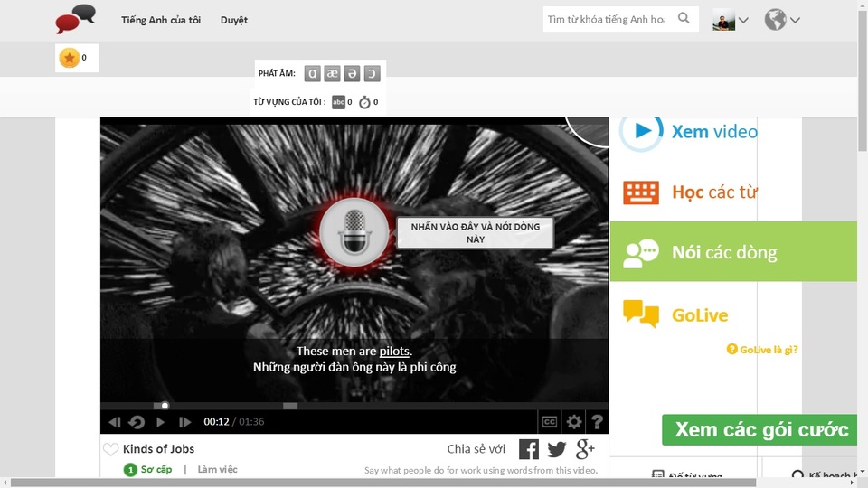Image resolution: width=868 pixels, height=488 pixels.
Task: Click the video progress bar handle
Action: point(165,406)
